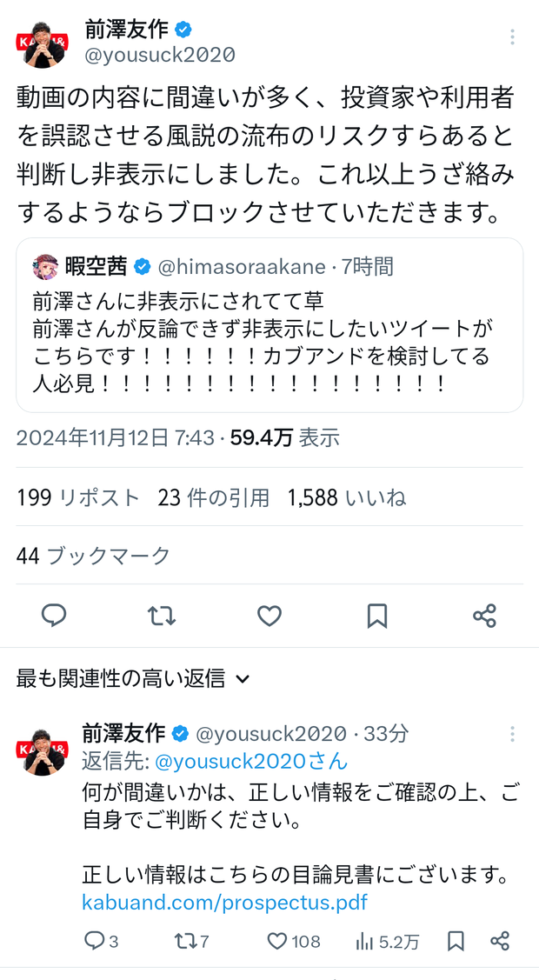Screen dimensions: 539x980
Task: Open the kabuand.com/prospectus.pdf link
Action: 225,903
